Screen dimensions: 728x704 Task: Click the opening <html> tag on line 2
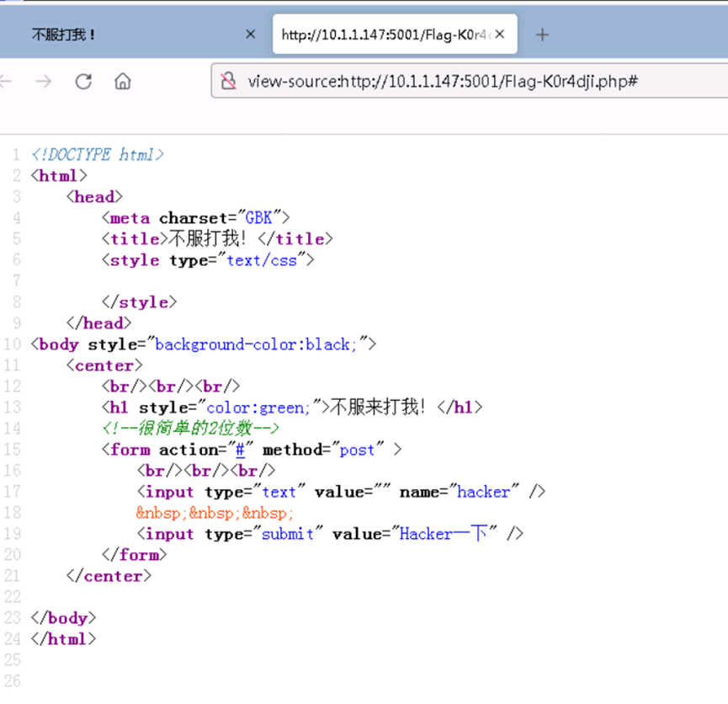coord(59,176)
